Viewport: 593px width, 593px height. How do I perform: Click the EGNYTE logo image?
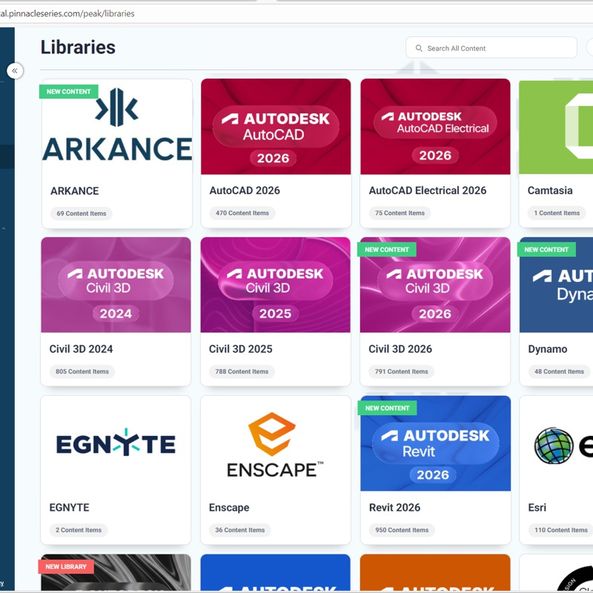(x=116, y=442)
